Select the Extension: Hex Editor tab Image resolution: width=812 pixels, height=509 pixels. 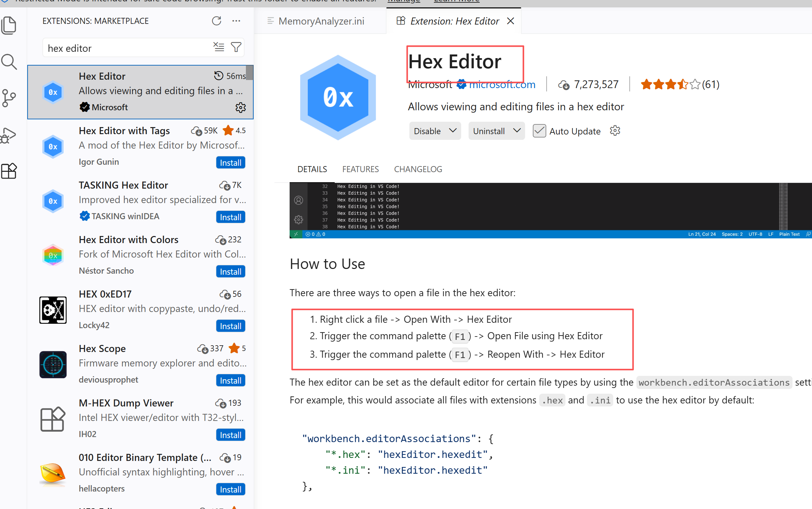click(x=454, y=21)
